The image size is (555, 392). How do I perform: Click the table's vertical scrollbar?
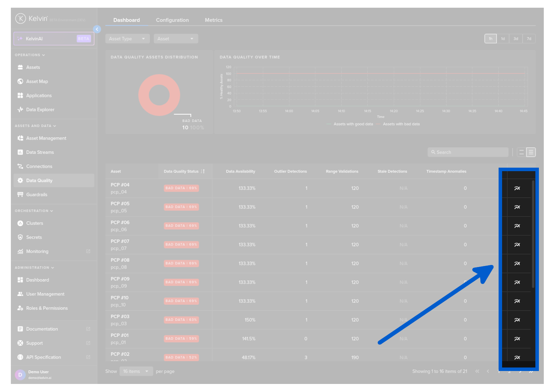[x=533, y=234]
